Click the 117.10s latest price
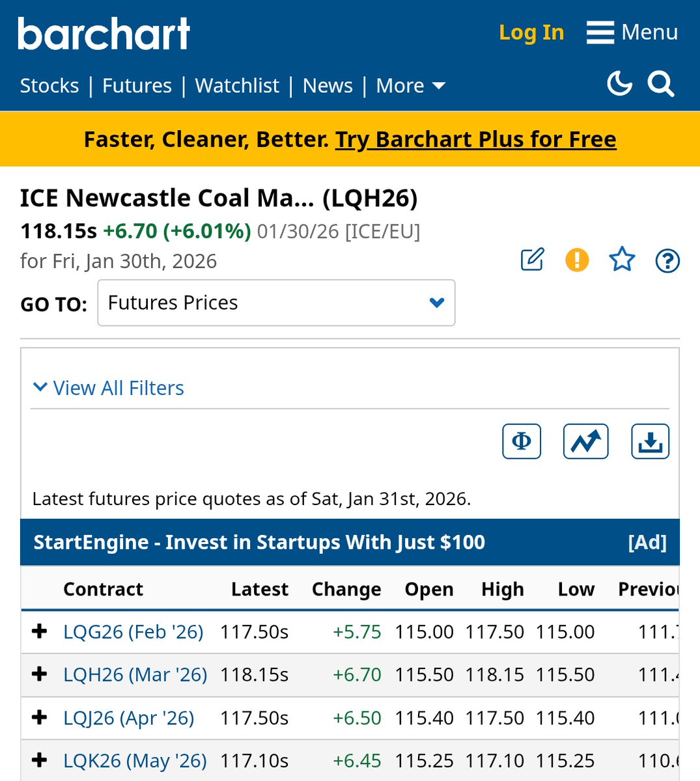 [254, 761]
